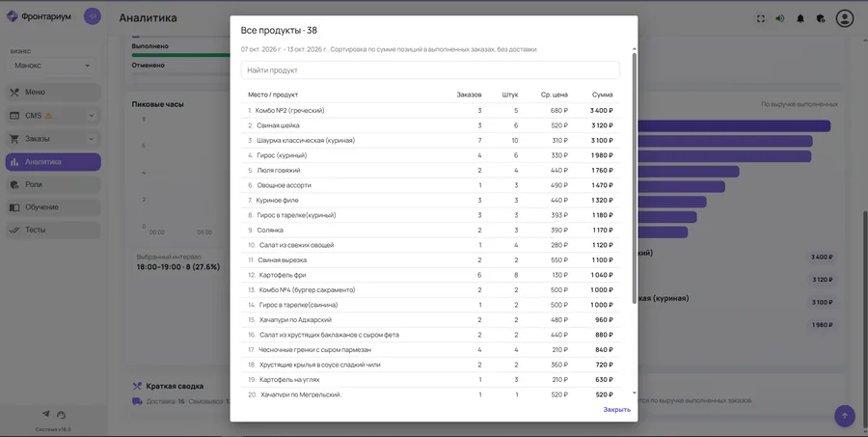This screenshot has width=868, height=437.
Task: Mute the green sound icon
Action: (x=780, y=18)
